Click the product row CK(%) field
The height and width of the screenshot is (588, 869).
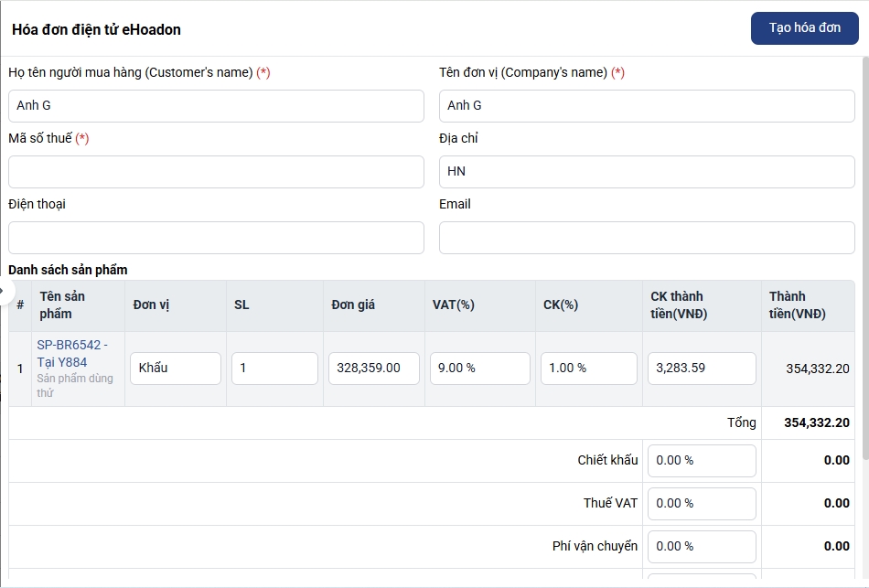(x=589, y=369)
